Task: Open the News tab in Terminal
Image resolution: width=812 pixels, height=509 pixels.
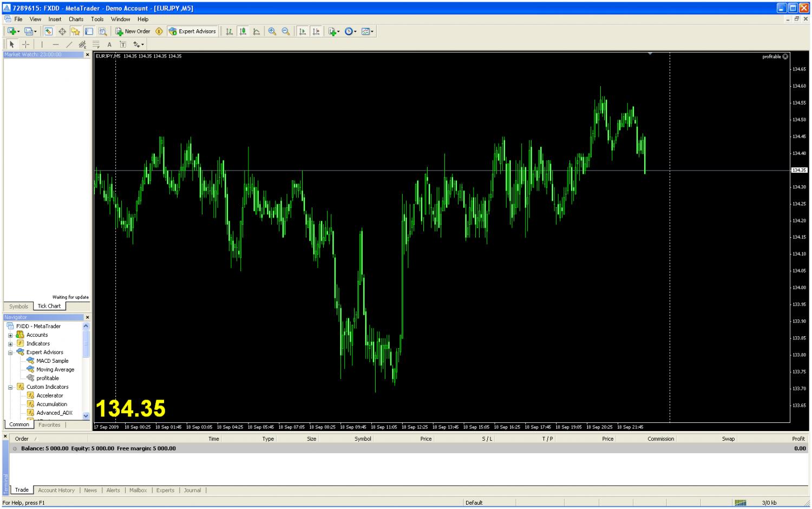Action: [90, 491]
